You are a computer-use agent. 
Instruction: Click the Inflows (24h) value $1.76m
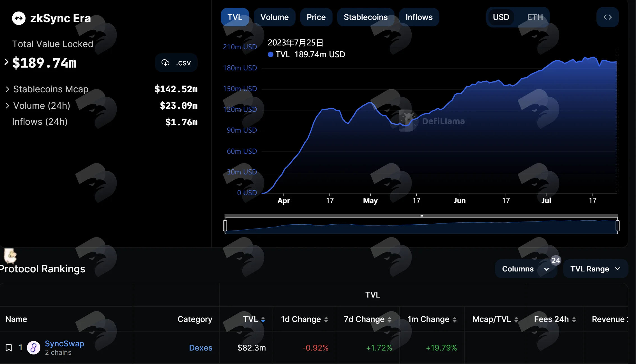click(x=181, y=122)
